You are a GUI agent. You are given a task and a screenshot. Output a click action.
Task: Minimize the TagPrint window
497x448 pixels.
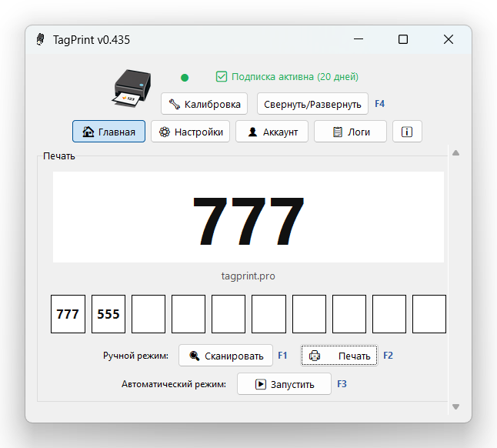(x=359, y=39)
